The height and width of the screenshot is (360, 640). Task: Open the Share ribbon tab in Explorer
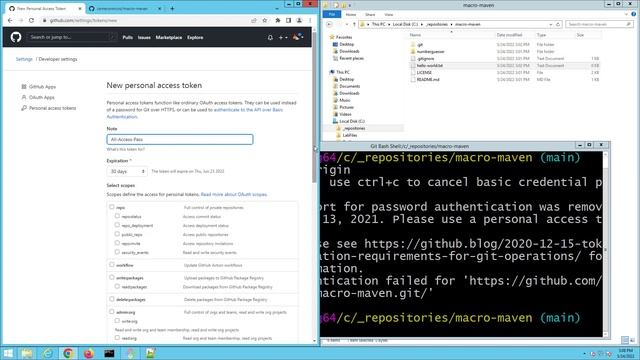(x=370, y=15)
